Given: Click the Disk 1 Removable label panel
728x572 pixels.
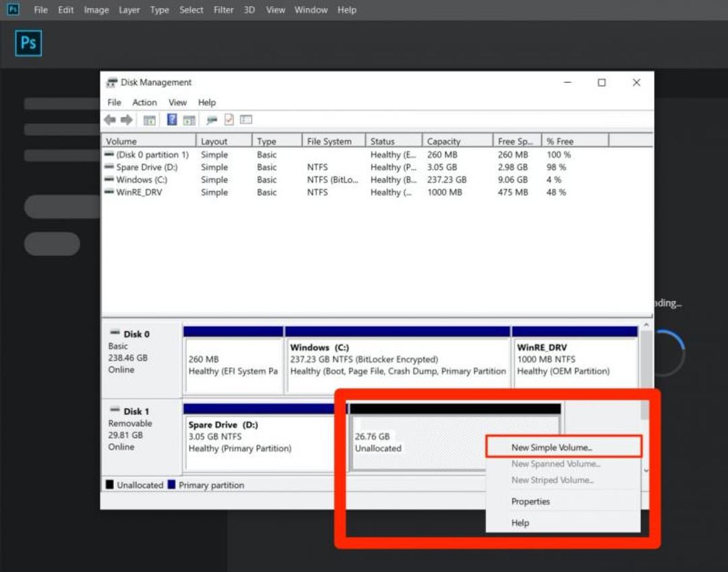Looking at the screenshot, I should (x=142, y=436).
